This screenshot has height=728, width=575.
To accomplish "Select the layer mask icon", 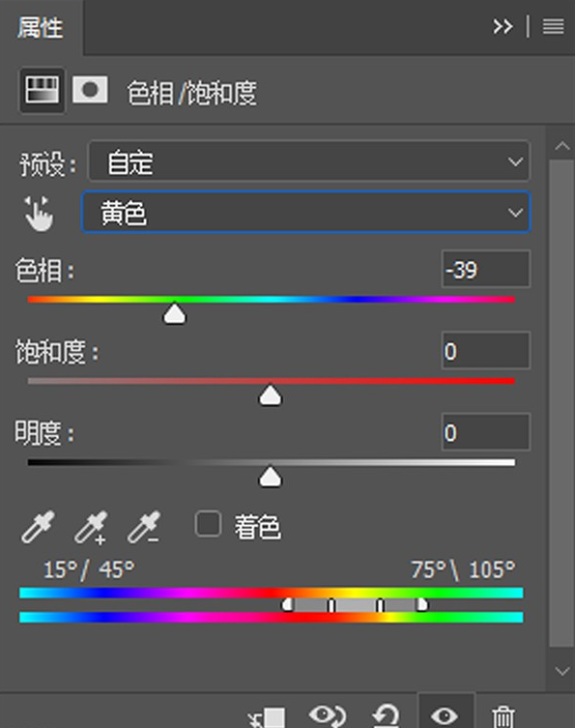I will pyautogui.click(x=90, y=90).
